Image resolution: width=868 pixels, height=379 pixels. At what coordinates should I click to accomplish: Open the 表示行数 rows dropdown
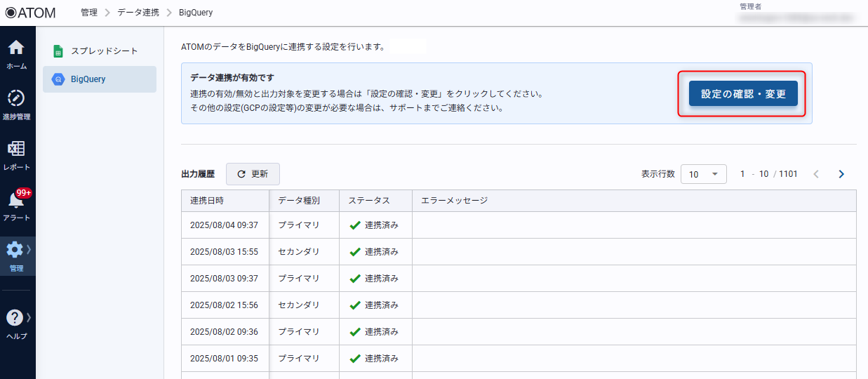pyautogui.click(x=703, y=174)
